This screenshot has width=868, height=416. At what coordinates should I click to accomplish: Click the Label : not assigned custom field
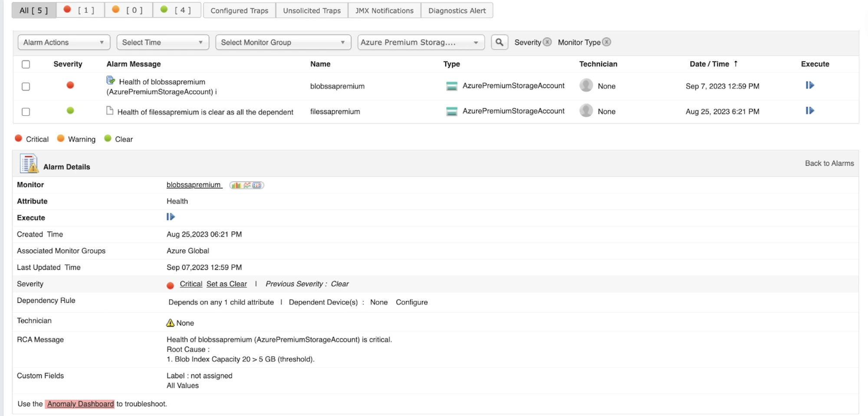(x=199, y=376)
